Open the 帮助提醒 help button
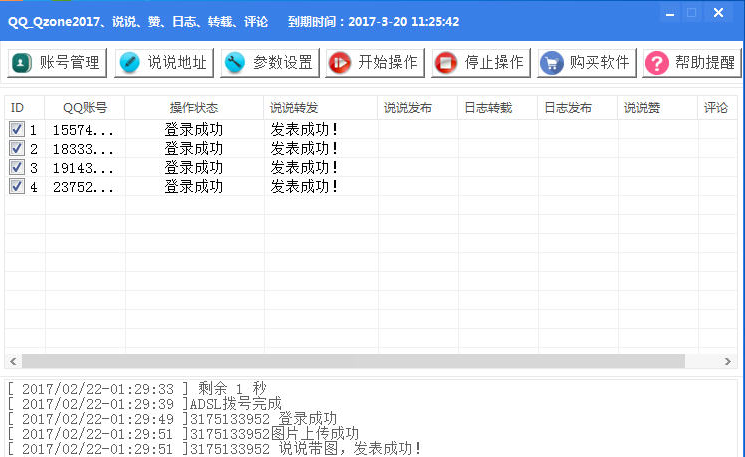 [x=692, y=63]
